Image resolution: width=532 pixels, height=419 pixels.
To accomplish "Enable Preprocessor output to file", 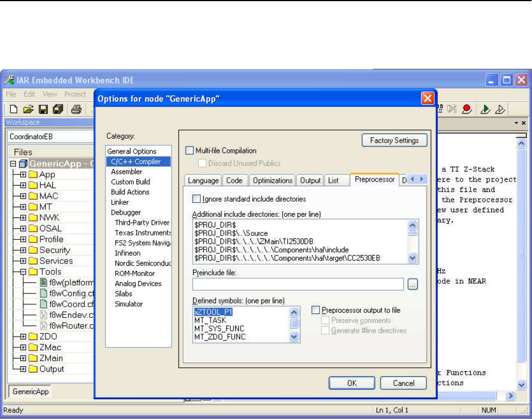I will (x=316, y=310).
